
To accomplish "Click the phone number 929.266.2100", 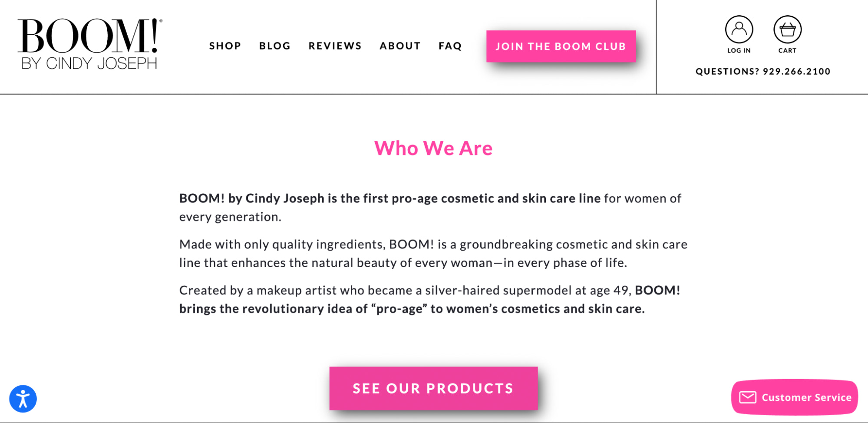I will (796, 72).
